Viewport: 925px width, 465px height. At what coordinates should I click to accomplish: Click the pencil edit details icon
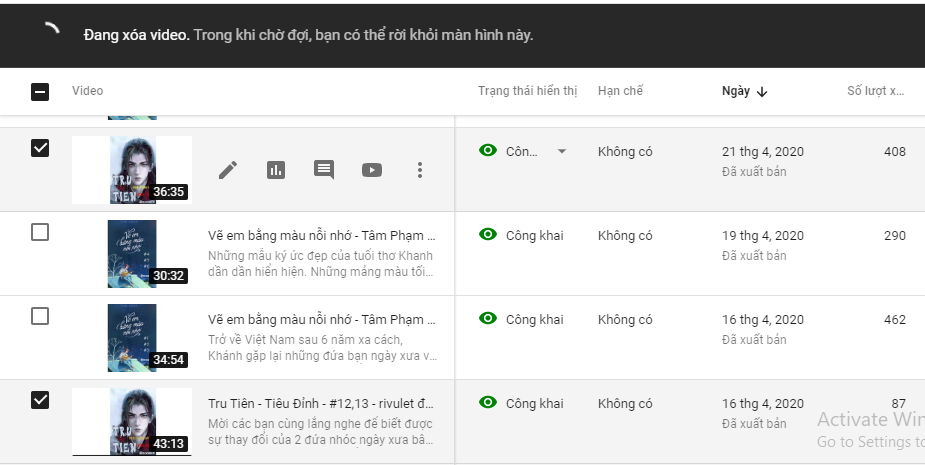228,170
